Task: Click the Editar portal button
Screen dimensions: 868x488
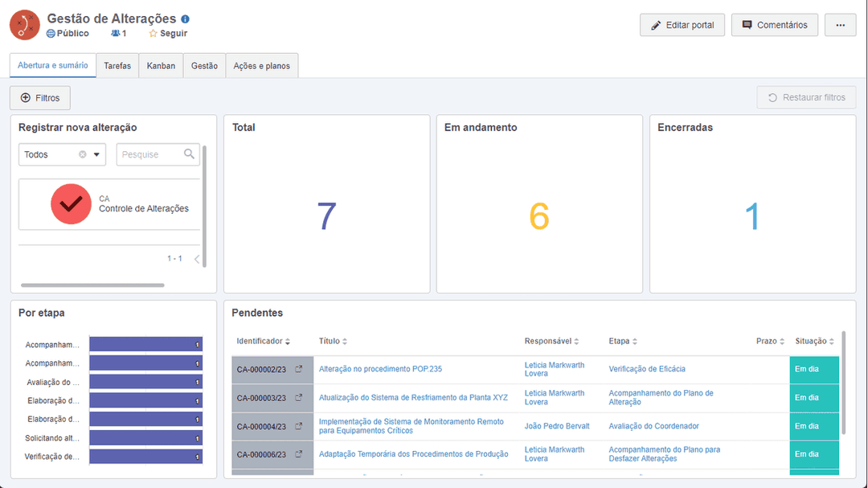Action: 682,25
